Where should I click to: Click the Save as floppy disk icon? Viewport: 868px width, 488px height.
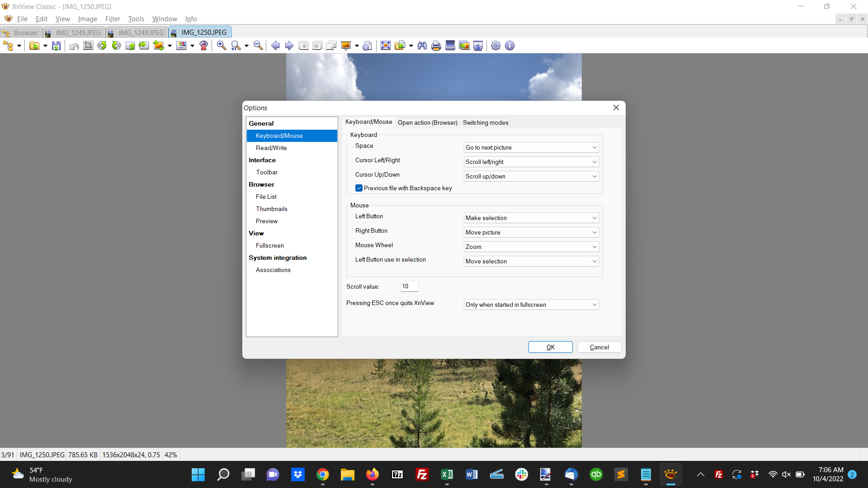click(x=56, y=46)
